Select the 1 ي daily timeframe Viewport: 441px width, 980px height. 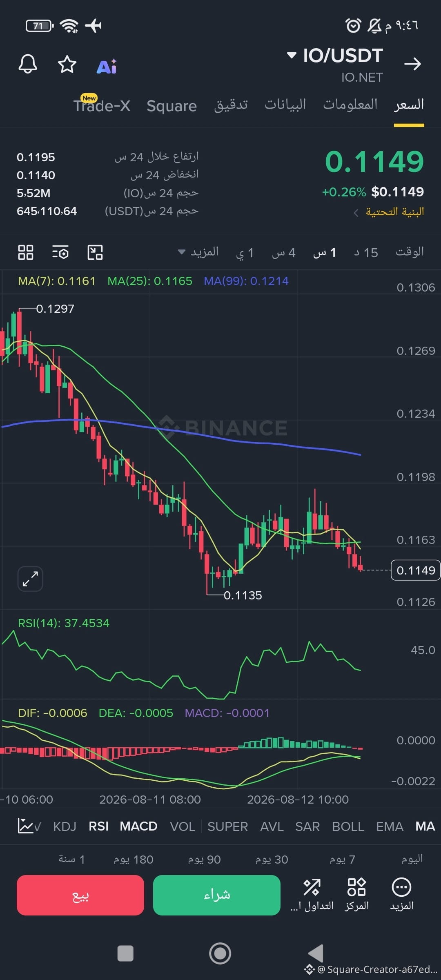pyautogui.click(x=245, y=253)
